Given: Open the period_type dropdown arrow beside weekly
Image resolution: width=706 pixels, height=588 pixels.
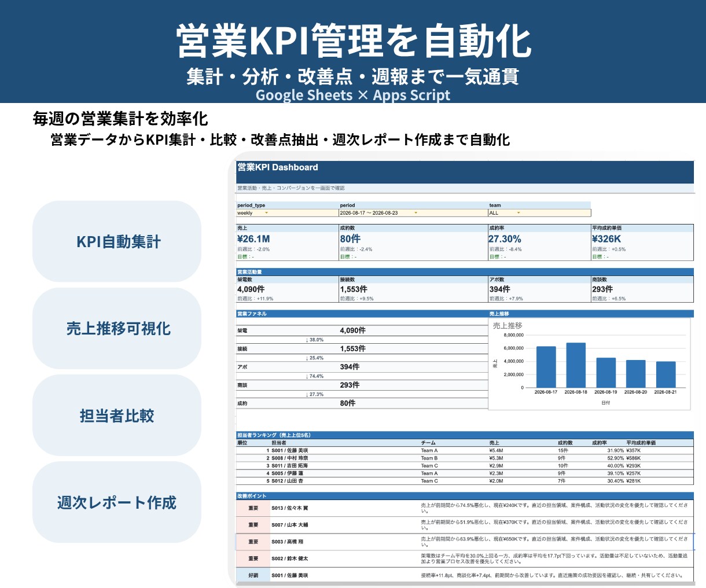Looking at the screenshot, I should tap(266, 213).
